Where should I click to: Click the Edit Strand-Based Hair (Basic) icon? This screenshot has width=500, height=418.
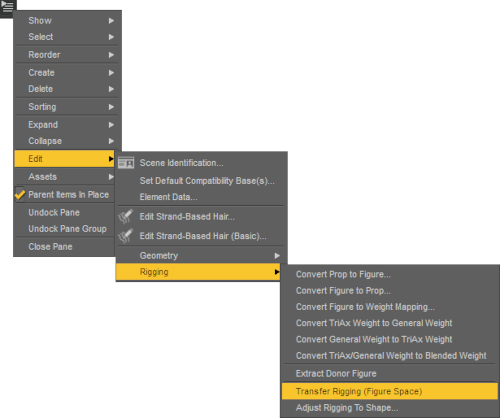click(126, 236)
